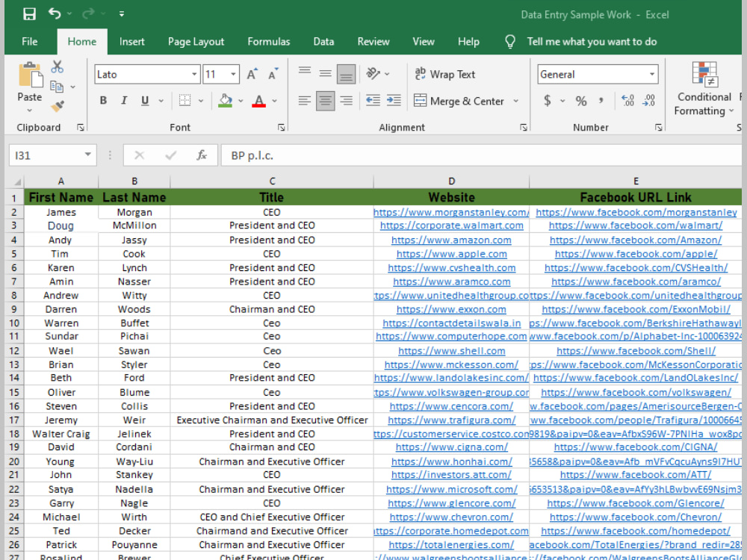Click the Increase Indent icon
The width and height of the screenshot is (747, 560).
[x=394, y=101]
